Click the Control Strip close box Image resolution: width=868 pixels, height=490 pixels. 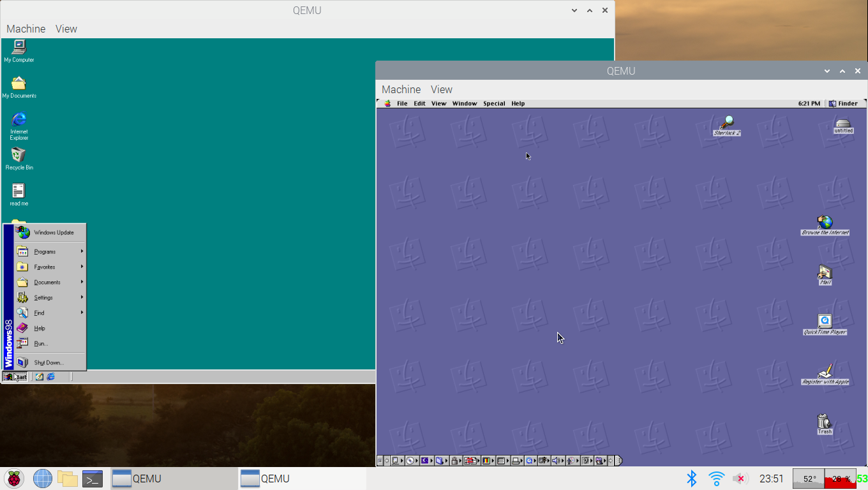(380, 461)
